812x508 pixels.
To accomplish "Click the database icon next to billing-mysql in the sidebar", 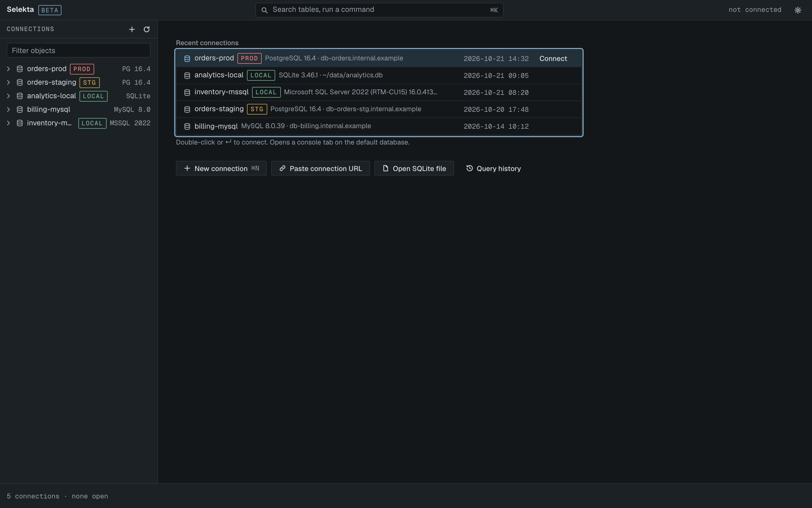I will tap(20, 110).
